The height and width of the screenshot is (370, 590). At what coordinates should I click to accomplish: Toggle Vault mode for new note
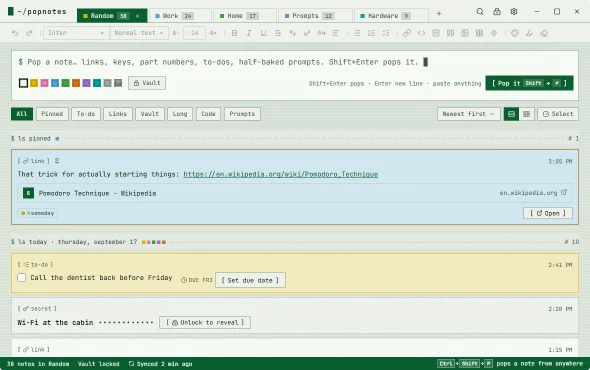coord(147,83)
